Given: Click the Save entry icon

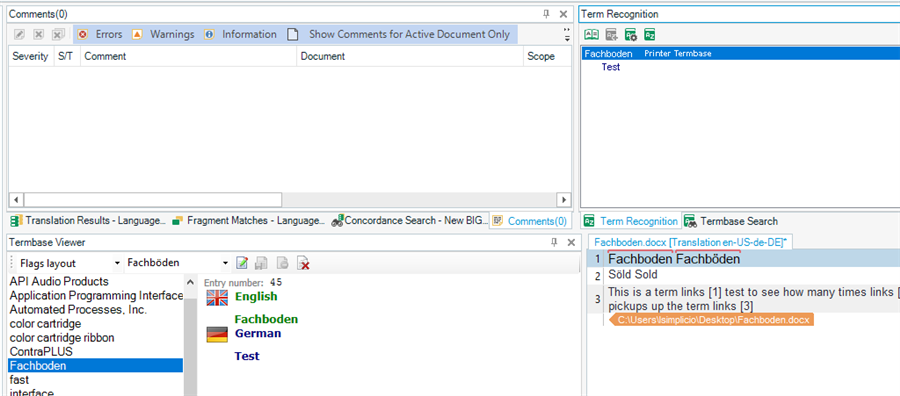Looking at the screenshot, I should point(261,263).
